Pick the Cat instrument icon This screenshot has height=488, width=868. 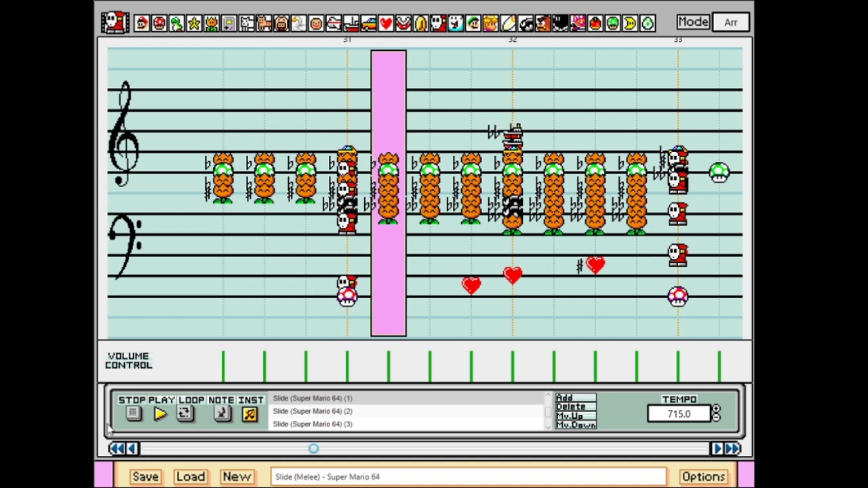(264, 23)
